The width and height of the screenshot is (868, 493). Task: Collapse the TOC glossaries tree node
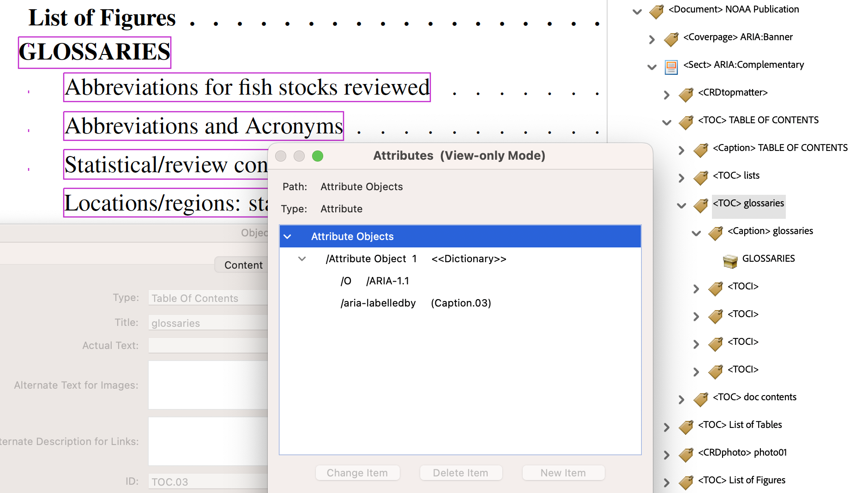point(681,206)
